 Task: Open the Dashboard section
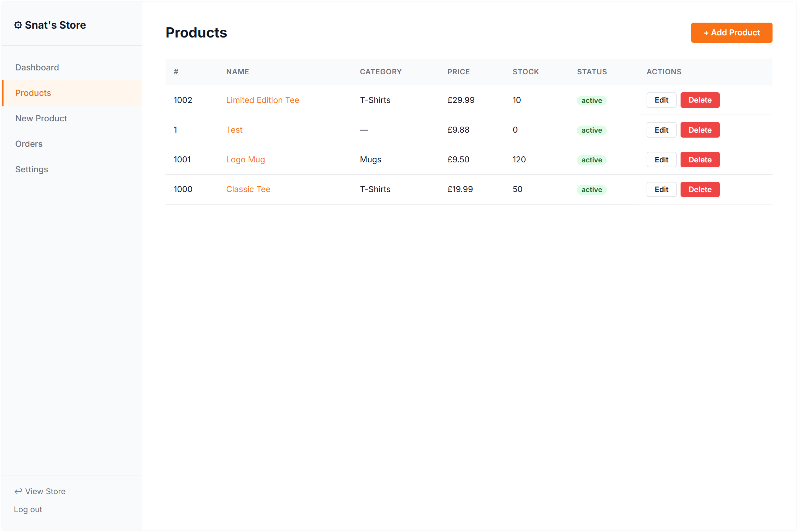point(37,67)
